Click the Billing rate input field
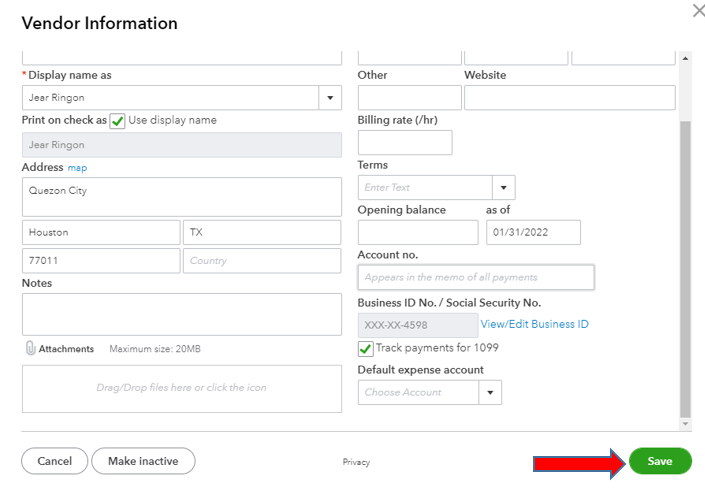The width and height of the screenshot is (705, 497). tap(404, 142)
